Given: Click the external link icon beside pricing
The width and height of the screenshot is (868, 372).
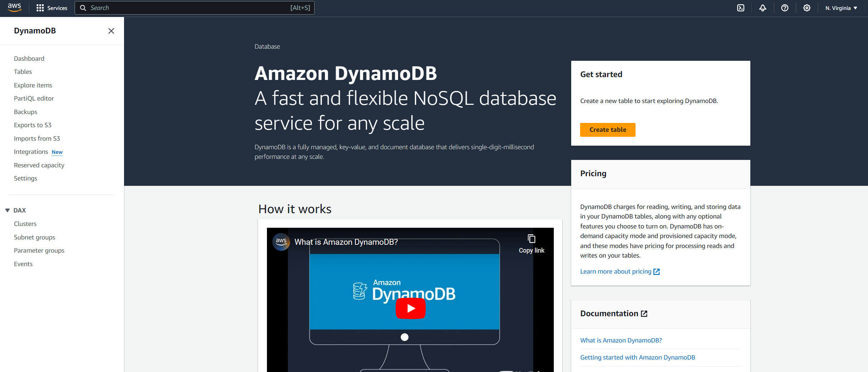Looking at the screenshot, I should point(657,272).
